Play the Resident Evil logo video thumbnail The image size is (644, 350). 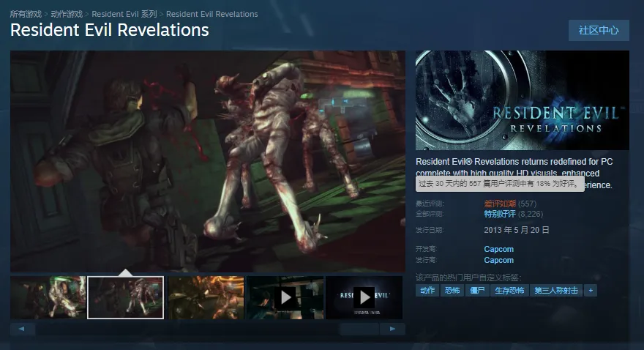(x=364, y=297)
